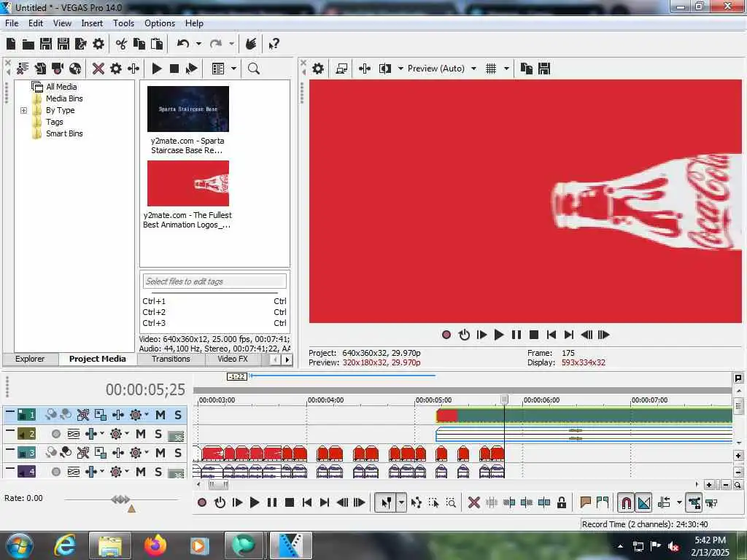Toggle Automatic Crossfades icon
Image resolution: width=747 pixels, height=560 pixels.
pyautogui.click(x=644, y=502)
